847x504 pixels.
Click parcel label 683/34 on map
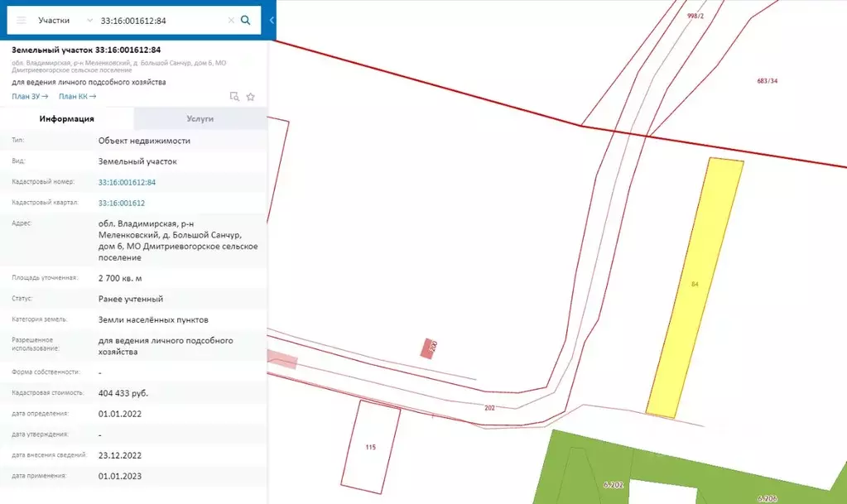(767, 81)
